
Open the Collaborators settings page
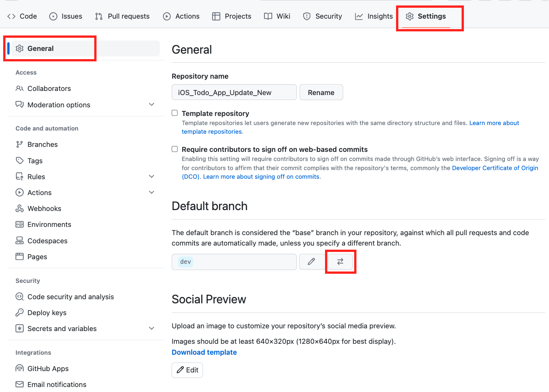(49, 89)
